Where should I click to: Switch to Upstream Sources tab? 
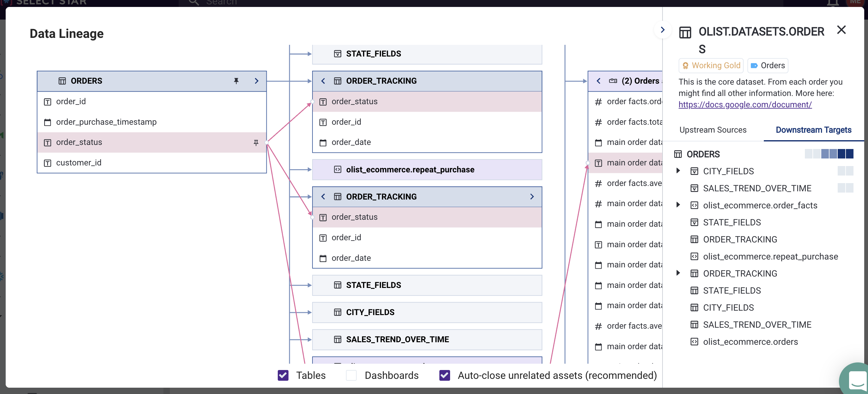(713, 130)
